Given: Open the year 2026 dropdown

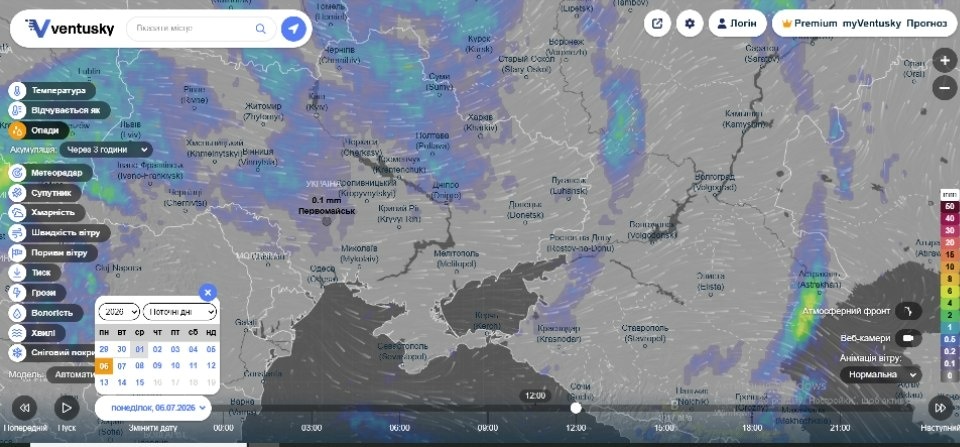Looking at the screenshot, I should 119,312.
